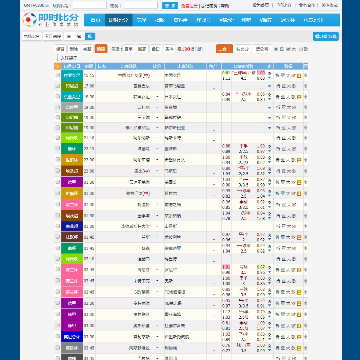
Task: Open the last link in the top-right corner
Action: pos(330,5)
